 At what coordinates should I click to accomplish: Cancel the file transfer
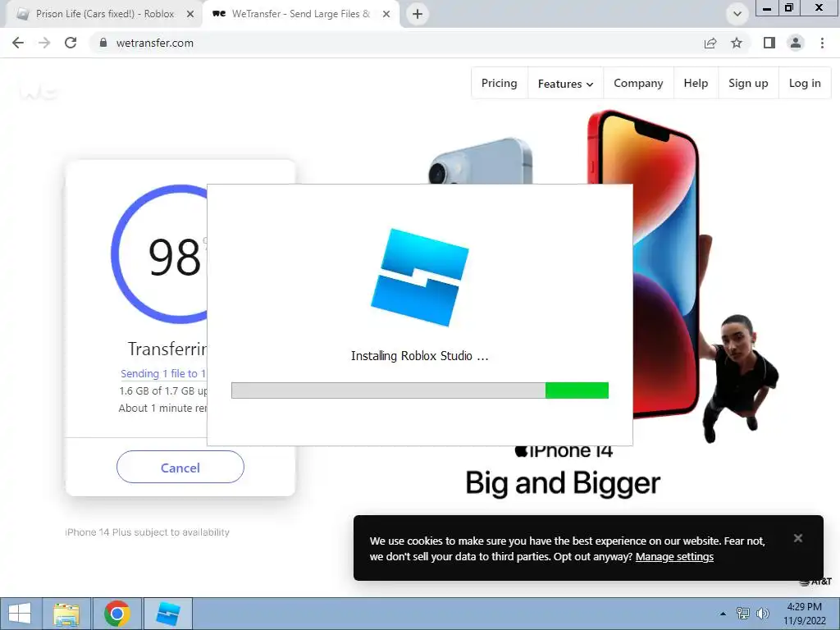click(x=180, y=467)
